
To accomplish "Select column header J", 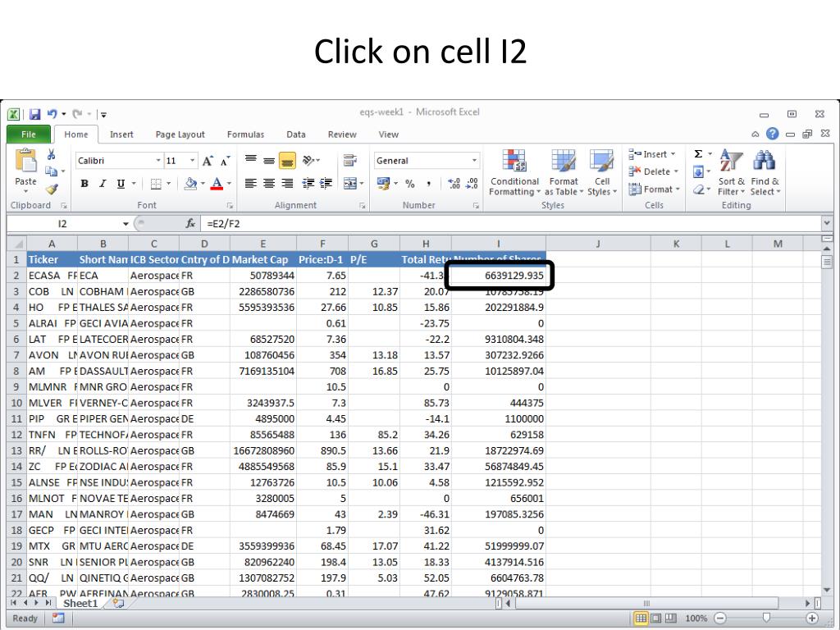I will pyautogui.click(x=598, y=244).
